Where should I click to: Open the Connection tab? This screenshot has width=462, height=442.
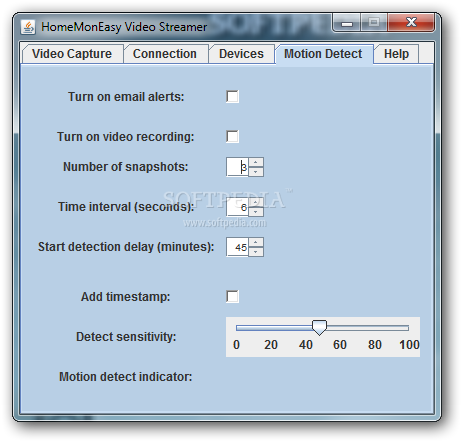point(165,54)
